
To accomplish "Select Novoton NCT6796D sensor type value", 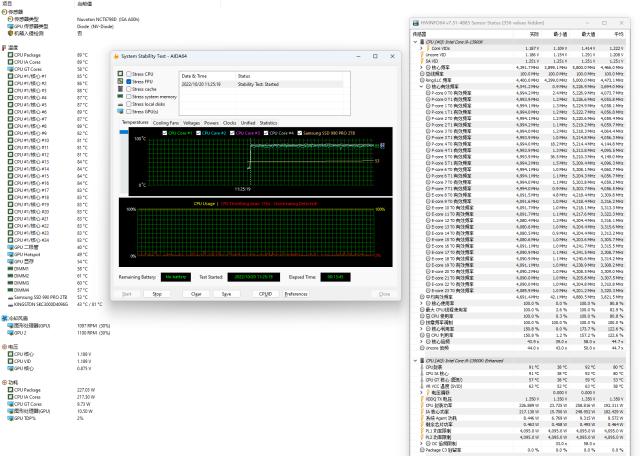I will (x=108, y=19).
